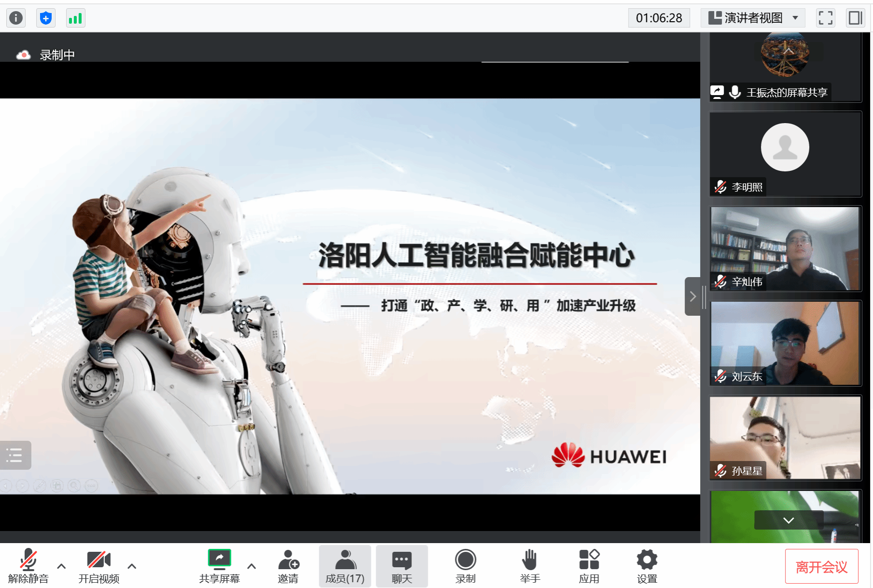Click the screen share icon beside 王振杰
This screenshot has width=873, height=588.
click(717, 92)
